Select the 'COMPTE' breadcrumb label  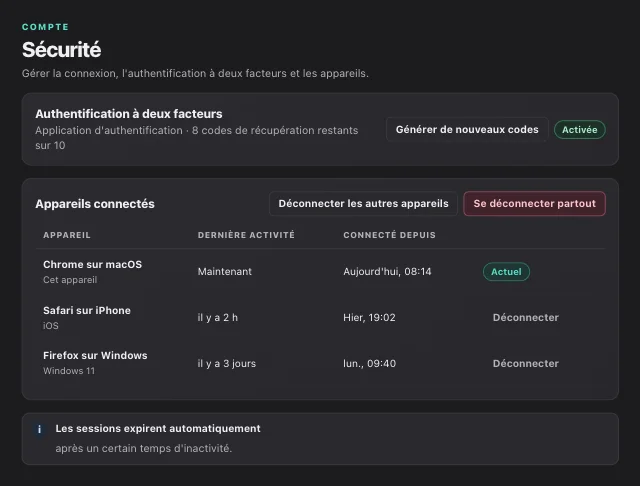45,27
